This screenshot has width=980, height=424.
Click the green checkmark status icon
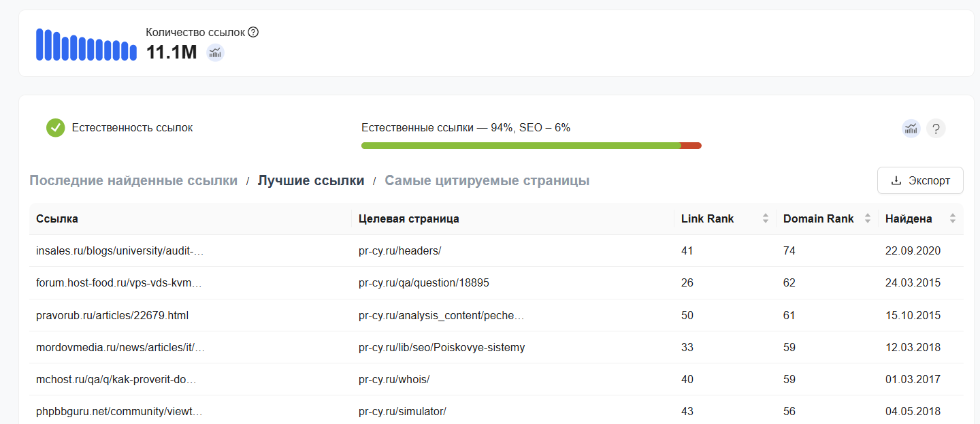coord(55,127)
